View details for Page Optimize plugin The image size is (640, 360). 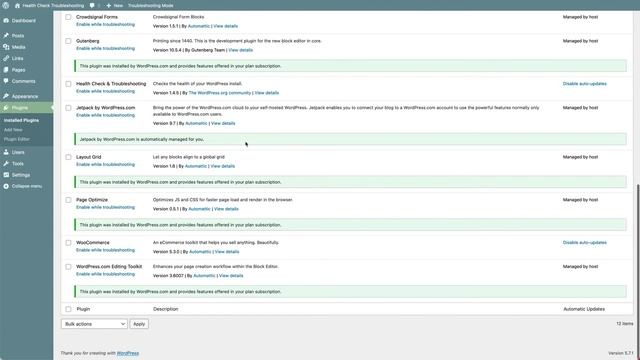tap(226, 209)
